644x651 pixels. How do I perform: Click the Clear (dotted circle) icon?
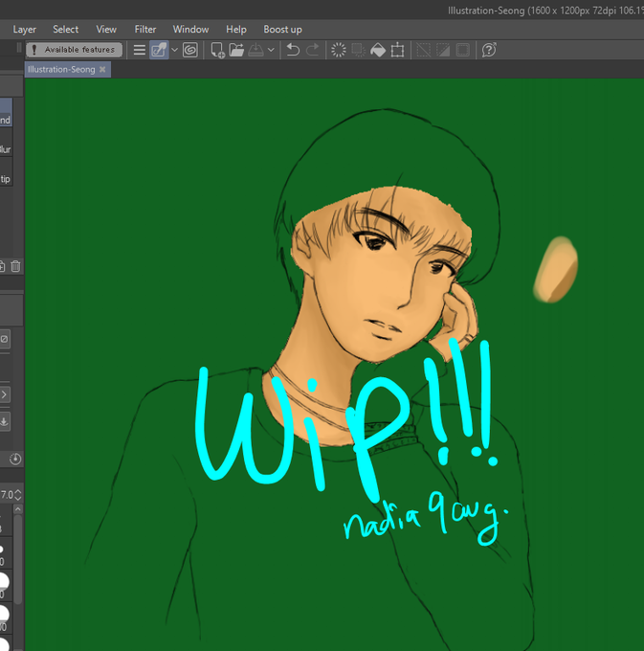pos(339,50)
